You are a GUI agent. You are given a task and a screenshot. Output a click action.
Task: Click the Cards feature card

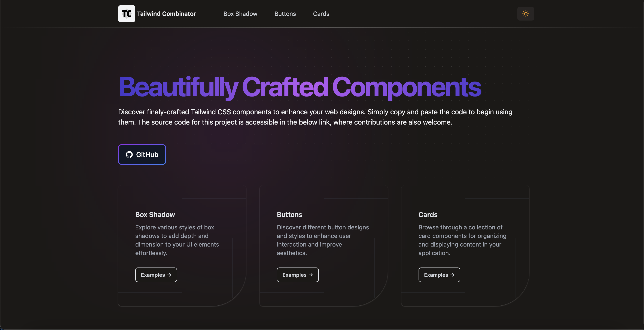click(x=465, y=246)
